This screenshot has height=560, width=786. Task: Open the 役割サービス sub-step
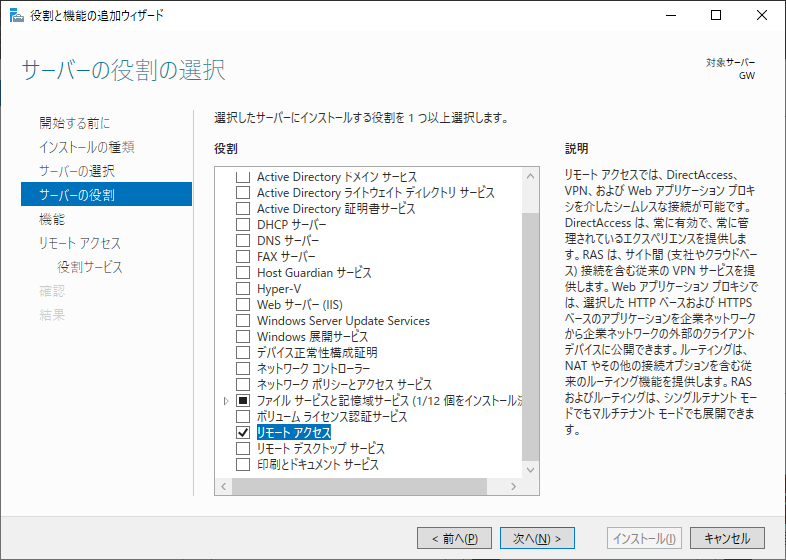tap(90, 267)
